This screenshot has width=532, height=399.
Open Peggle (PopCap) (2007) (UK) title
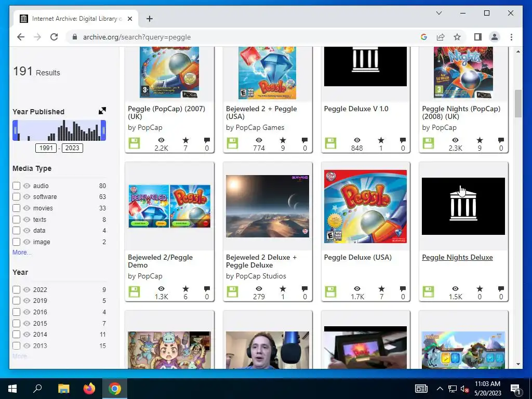[166, 112]
